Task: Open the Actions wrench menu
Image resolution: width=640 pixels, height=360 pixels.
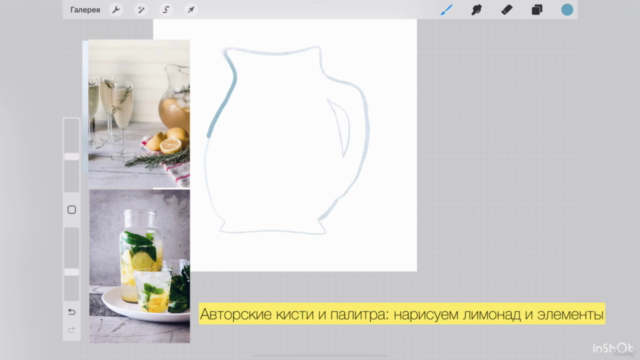Action: (x=116, y=10)
